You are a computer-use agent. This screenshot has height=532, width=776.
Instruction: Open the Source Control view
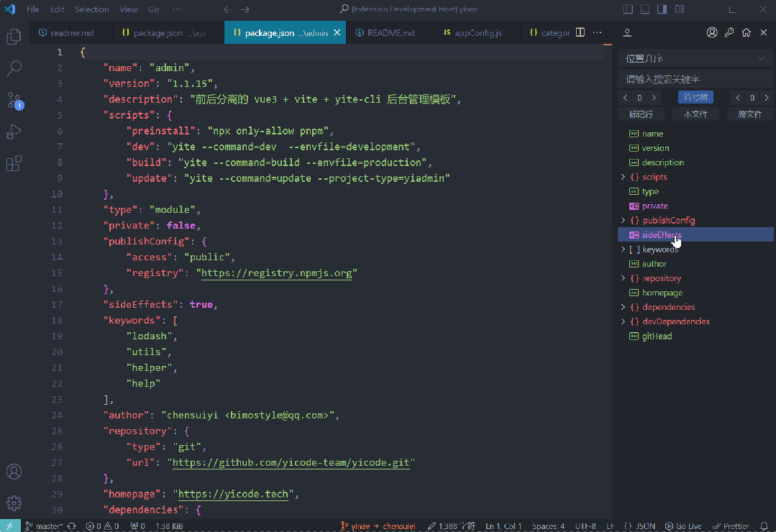(x=14, y=100)
